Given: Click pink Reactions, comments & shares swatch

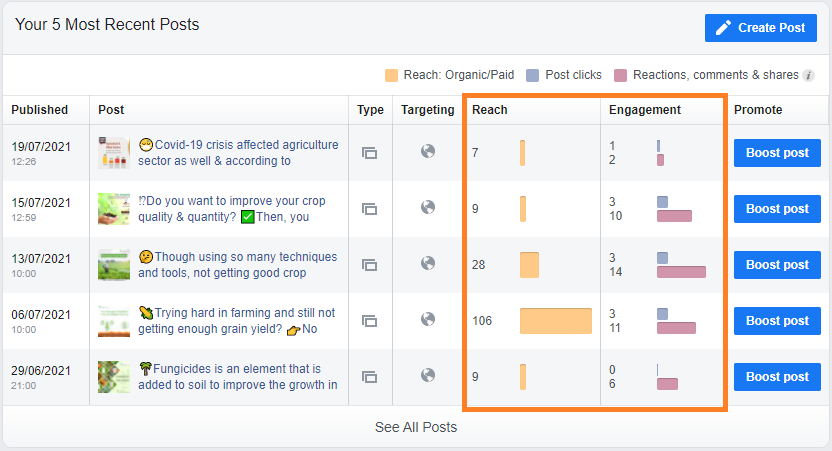Looking at the screenshot, I should click(x=621, y=75).
